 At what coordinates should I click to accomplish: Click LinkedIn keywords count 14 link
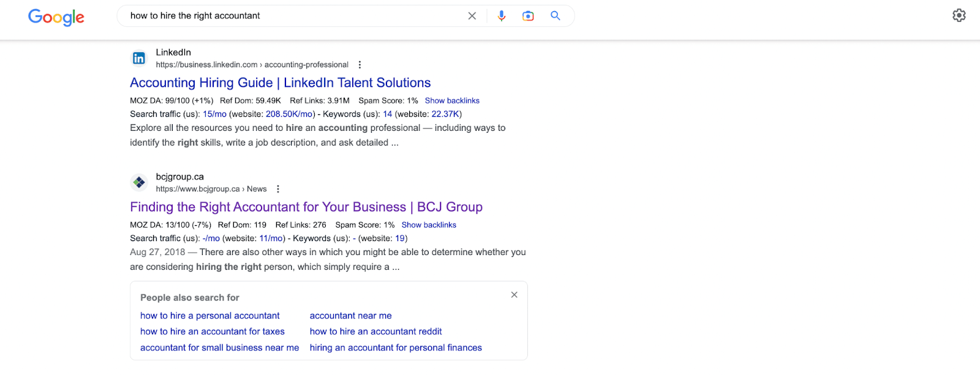388,114
